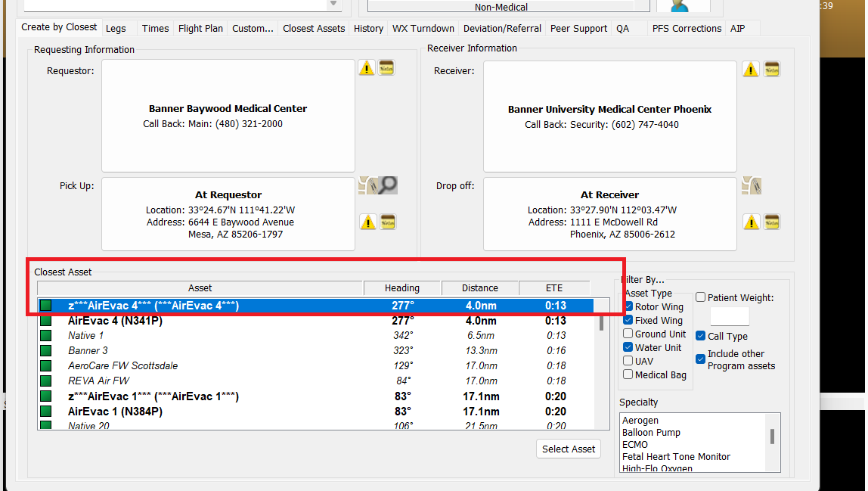
Task: Click the Pick Up warning alert icon
Action: [x=367, y=222]
